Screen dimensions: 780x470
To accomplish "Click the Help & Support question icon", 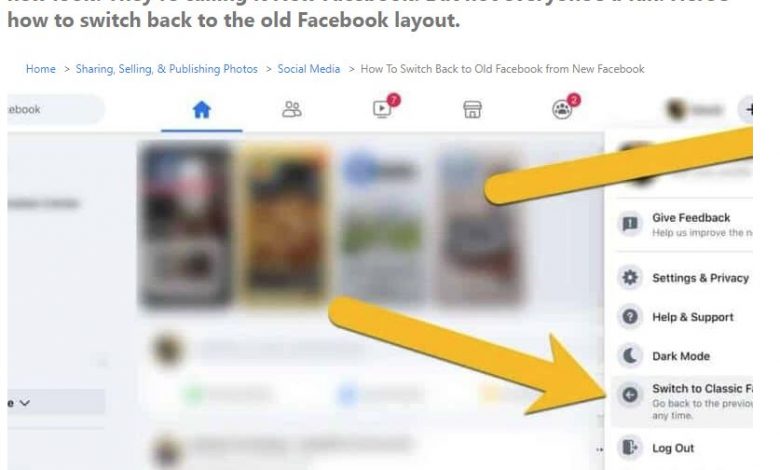I will point(630,317).
